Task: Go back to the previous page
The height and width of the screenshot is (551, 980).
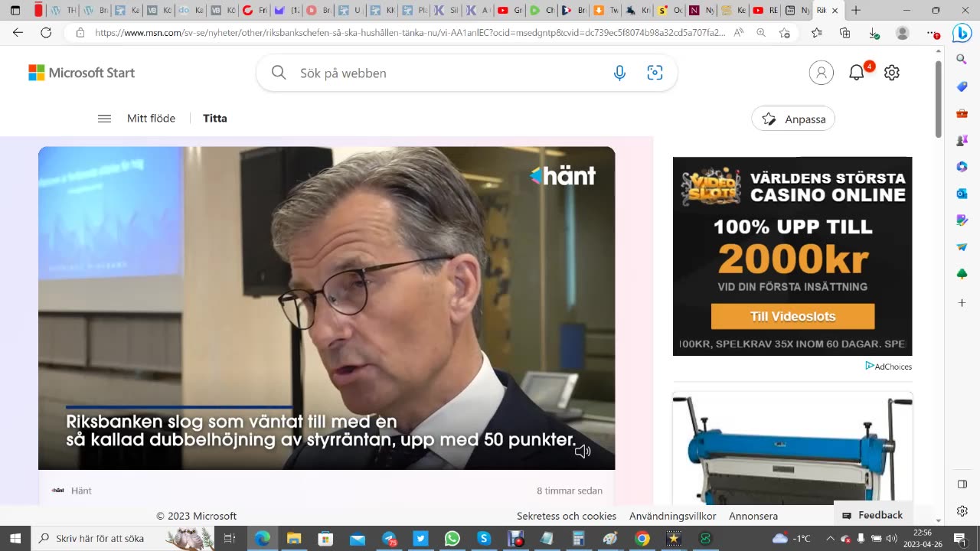Action: pyautogui.click(x=18, y=33)
